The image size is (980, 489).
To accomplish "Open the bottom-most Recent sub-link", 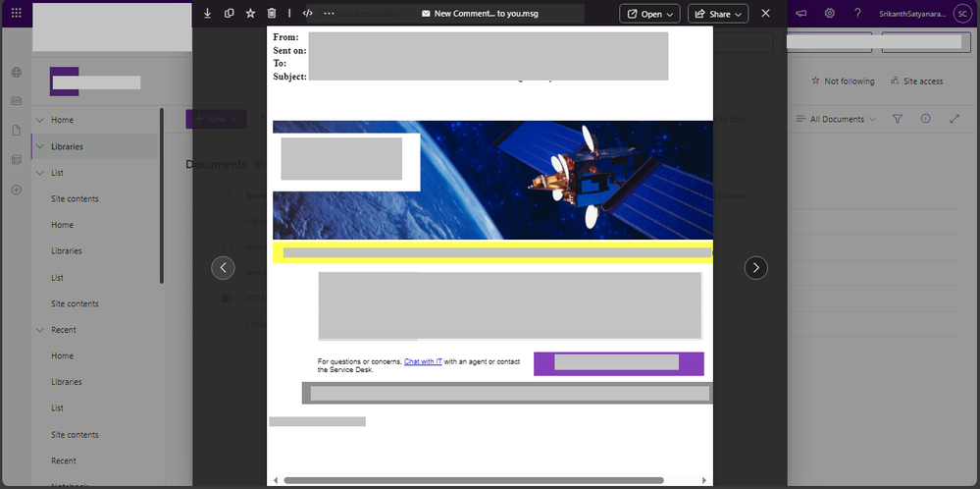I will (64, 461).
